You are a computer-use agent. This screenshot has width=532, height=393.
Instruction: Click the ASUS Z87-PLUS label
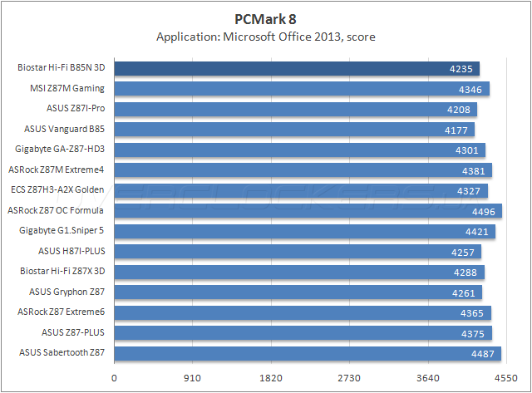pos(73,332)
